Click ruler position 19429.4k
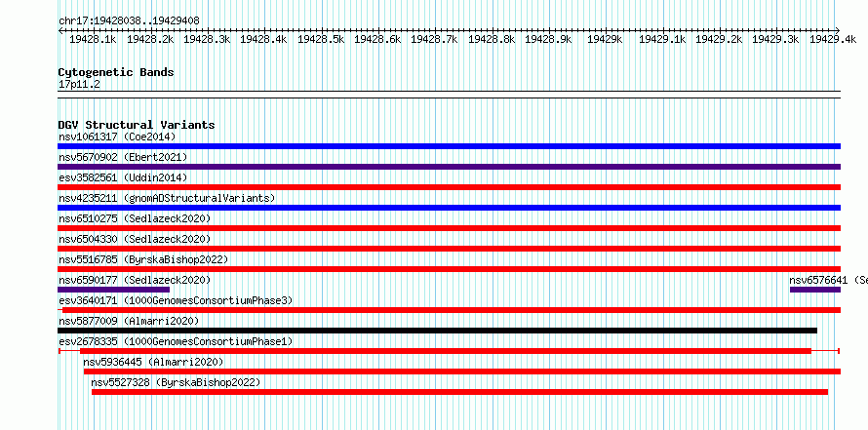 (833, 39)
